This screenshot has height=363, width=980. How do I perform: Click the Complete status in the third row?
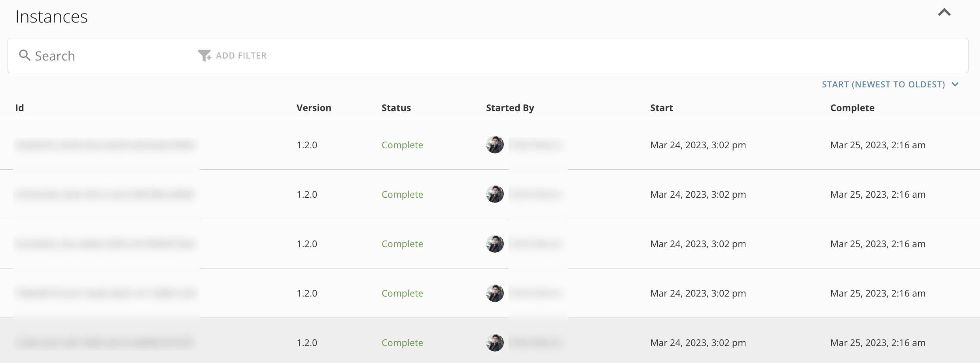click(x=402, y=244)
